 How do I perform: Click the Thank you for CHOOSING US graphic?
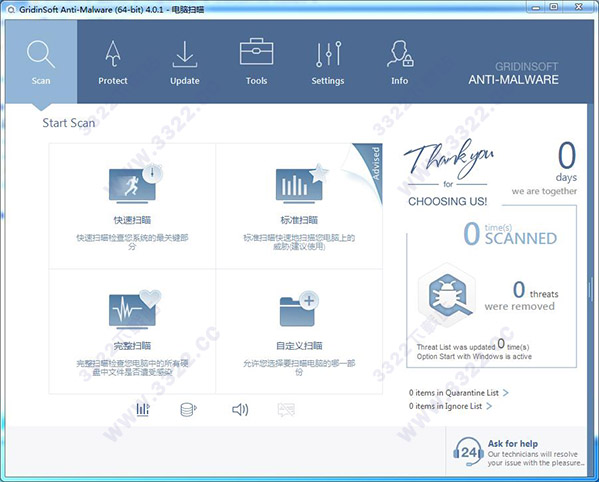point(448,173)
